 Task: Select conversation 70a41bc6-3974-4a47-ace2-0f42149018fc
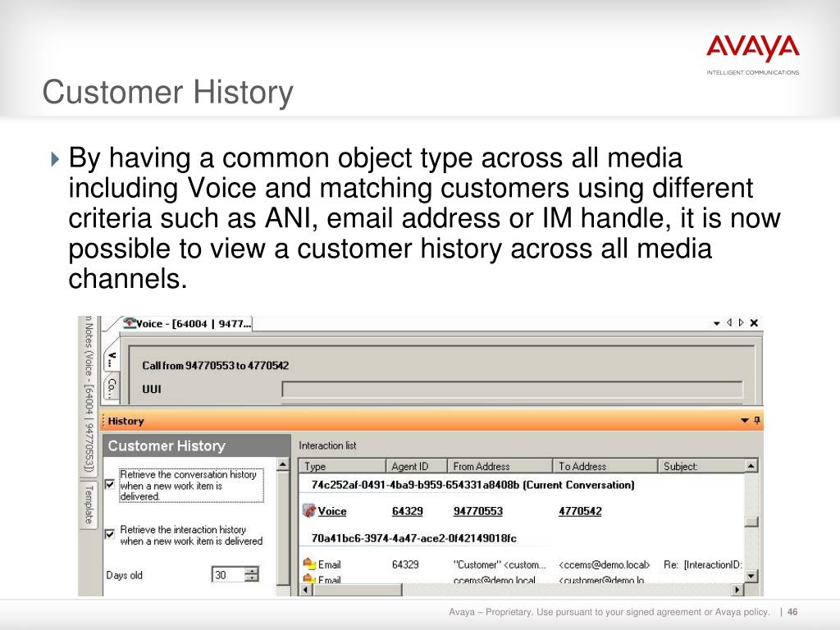click(413, 538)
